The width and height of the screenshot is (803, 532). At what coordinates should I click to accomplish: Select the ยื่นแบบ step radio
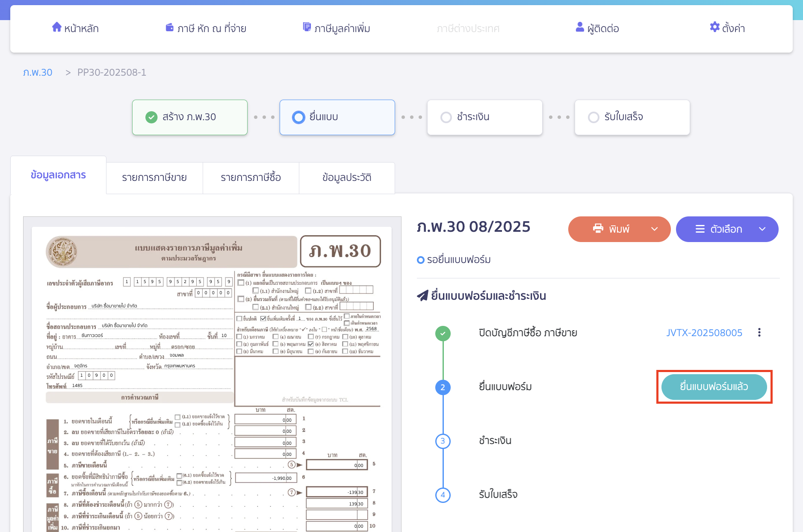coord(298,117)
